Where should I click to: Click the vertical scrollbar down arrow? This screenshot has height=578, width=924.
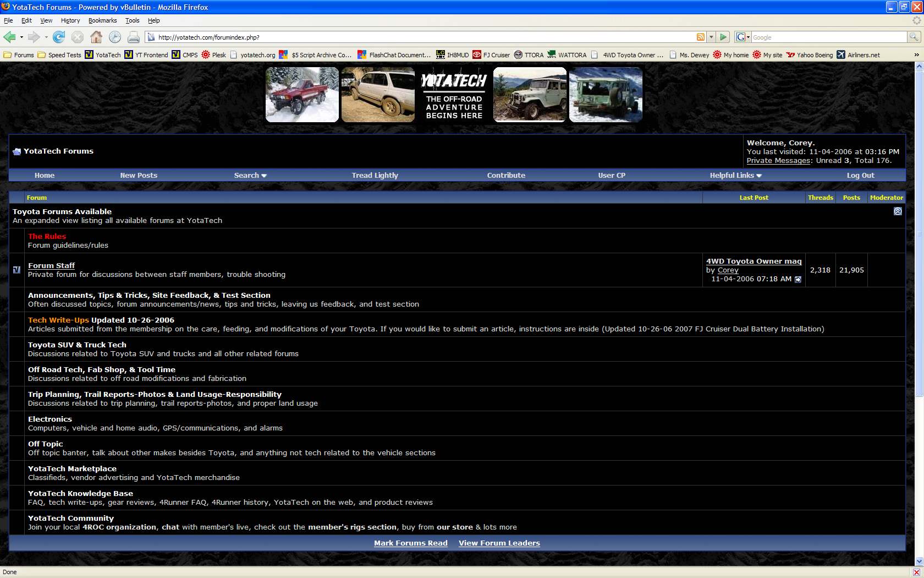click(x=919, y=561)
